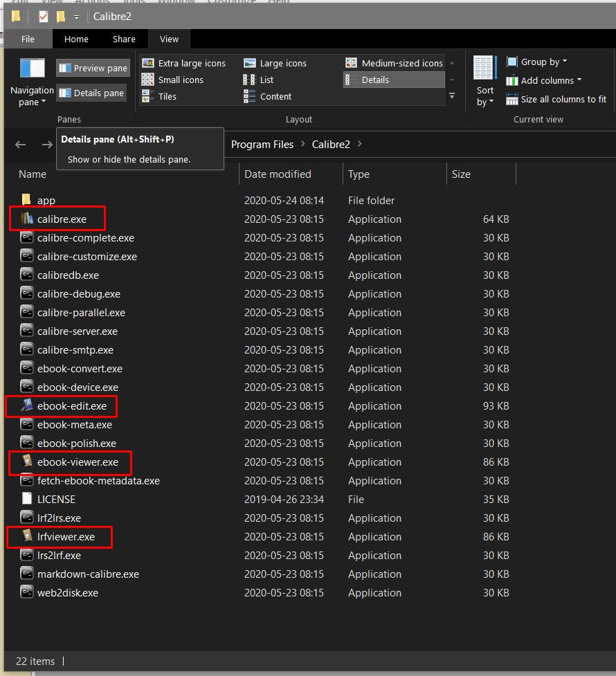Choose Content layout

267,96
